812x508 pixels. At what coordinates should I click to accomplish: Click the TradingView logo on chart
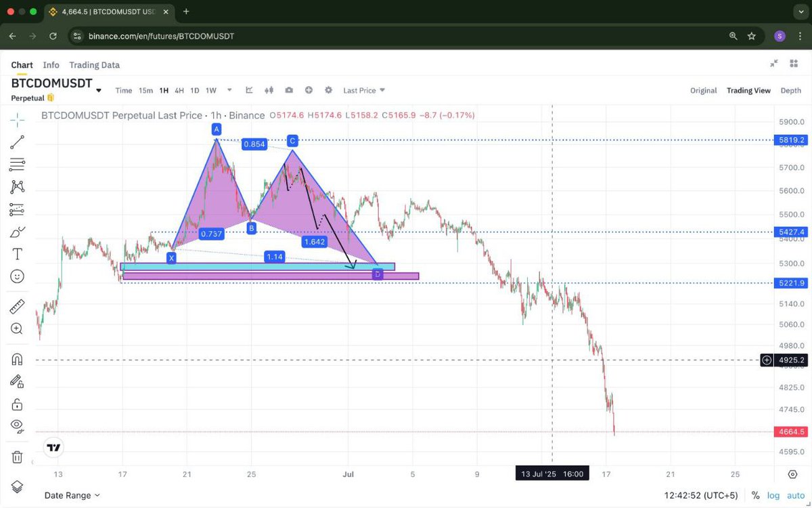click(53, 448)
